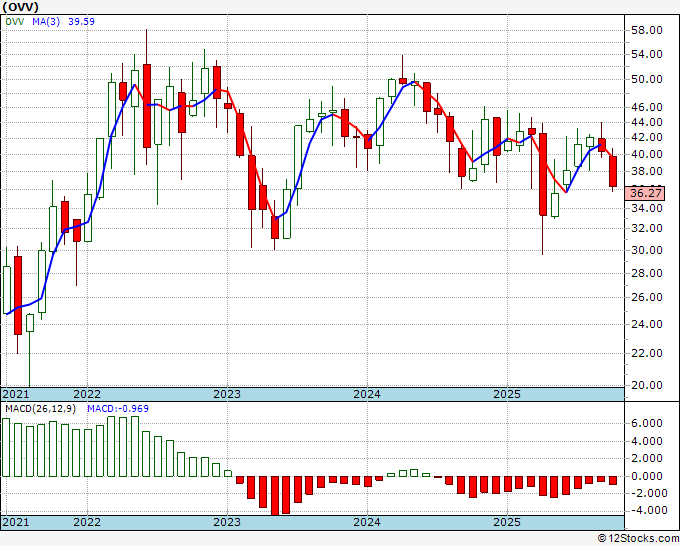Image resolution: width=680 pixels, height=546 pixels.
Task: Click the 30.00 price axis label
Action: tap(647, 250)
